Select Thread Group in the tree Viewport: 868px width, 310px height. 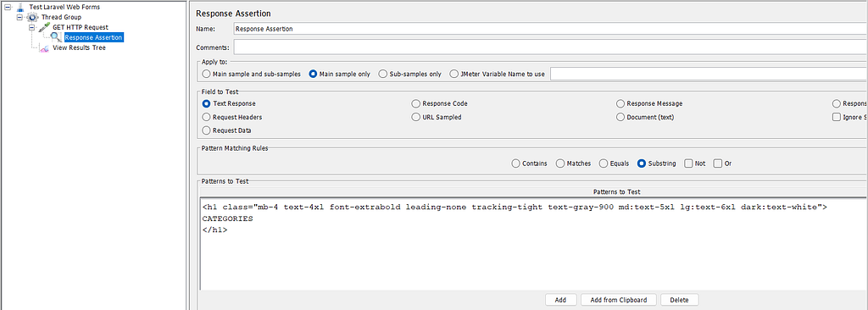tap(61, 17)
